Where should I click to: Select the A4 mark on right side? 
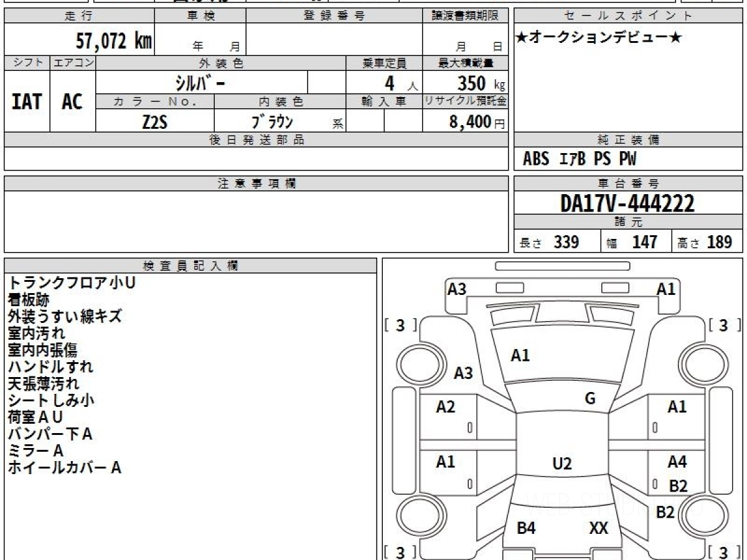pyautogui.click(x=677, y=462)
